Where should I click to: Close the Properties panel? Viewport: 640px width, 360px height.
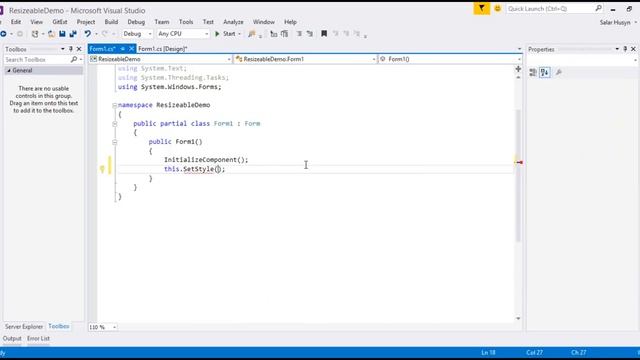pos(633,49)
